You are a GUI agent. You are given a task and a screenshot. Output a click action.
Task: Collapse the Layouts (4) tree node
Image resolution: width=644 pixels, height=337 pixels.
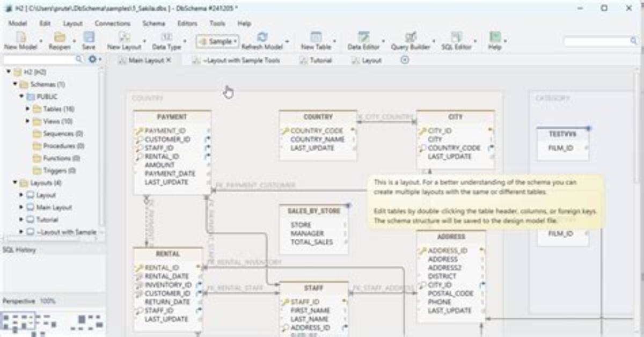(x=16, y=183)
